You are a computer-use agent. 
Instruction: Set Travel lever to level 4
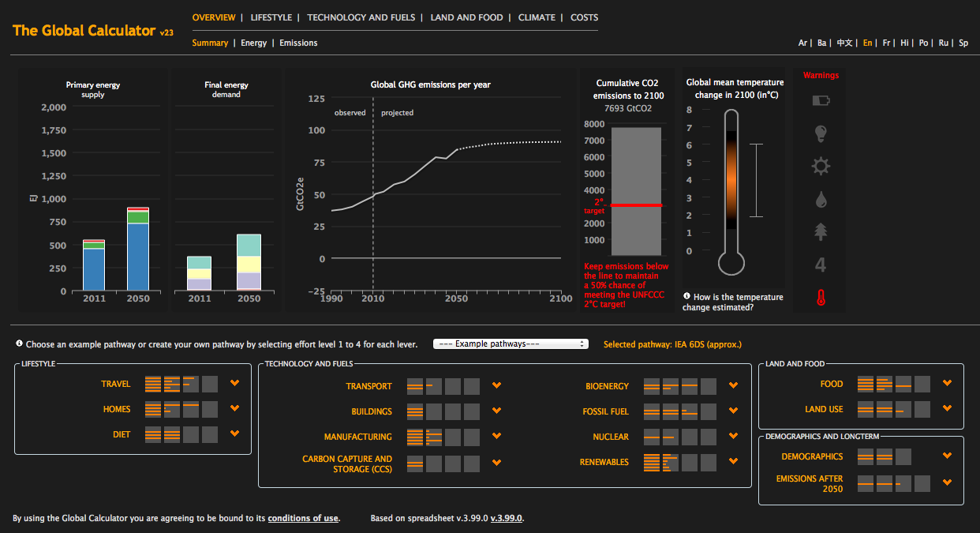(210, 385)
